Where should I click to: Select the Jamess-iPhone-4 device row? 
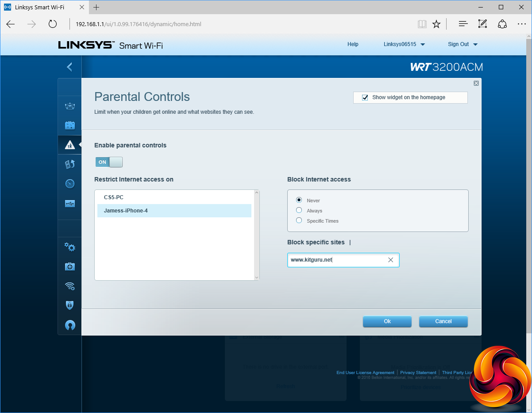pos(174,211)
